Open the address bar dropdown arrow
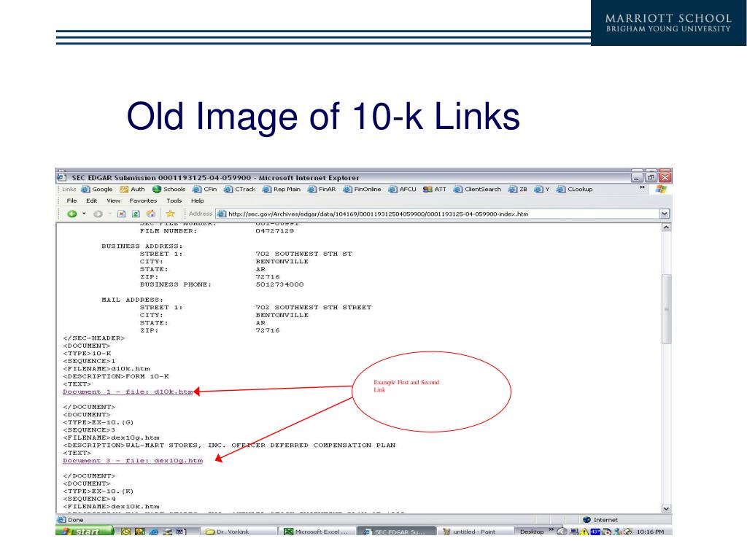Viewport: 747px width, 560px height. 665,214
